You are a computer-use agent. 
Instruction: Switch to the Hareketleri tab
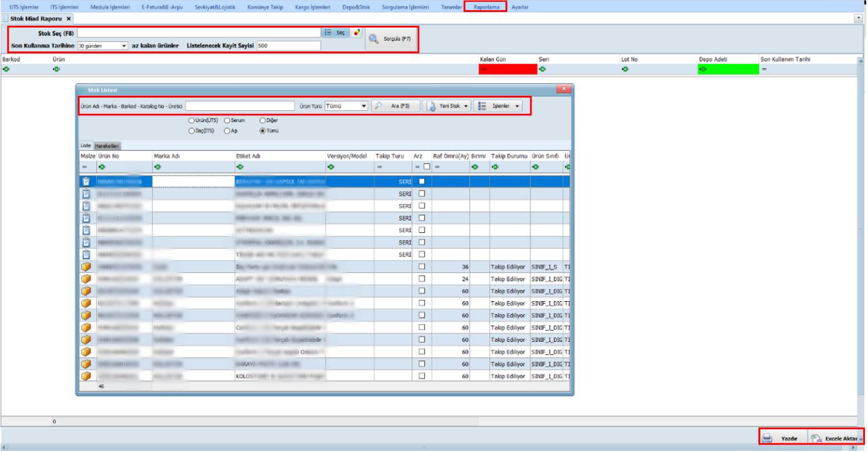107,146
